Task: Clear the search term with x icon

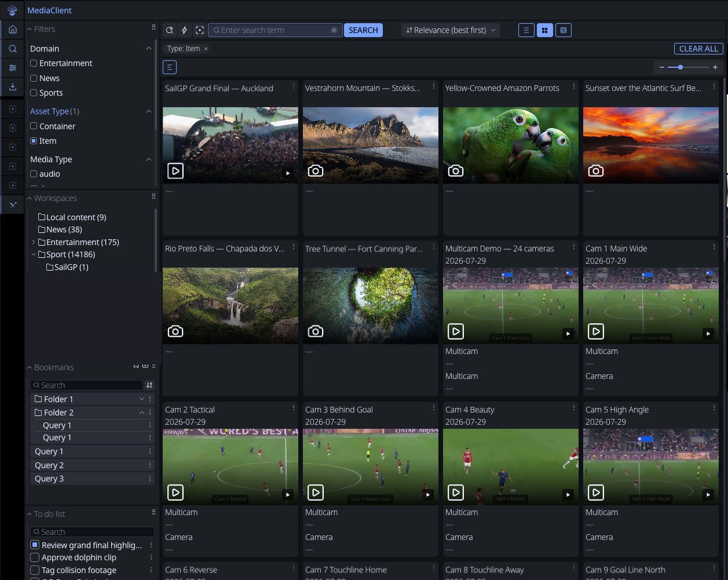Action: (334, 30)
